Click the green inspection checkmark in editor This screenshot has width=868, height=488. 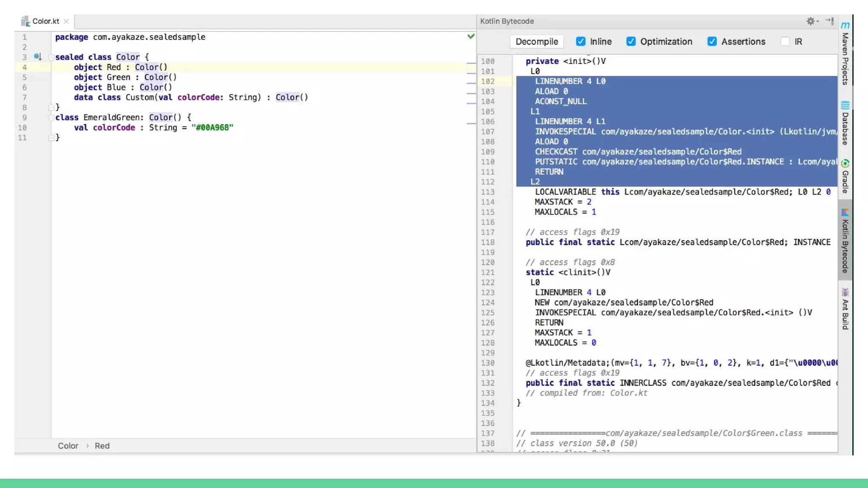pyautogui.click(x=471, y=36)
